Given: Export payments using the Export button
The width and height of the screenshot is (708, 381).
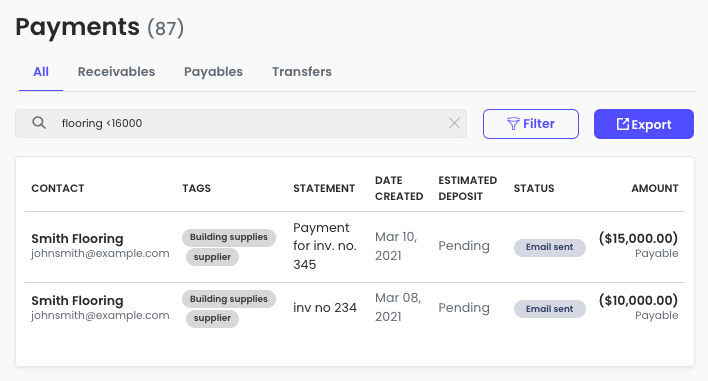Looking at the screenshot, I should (643, 124).
